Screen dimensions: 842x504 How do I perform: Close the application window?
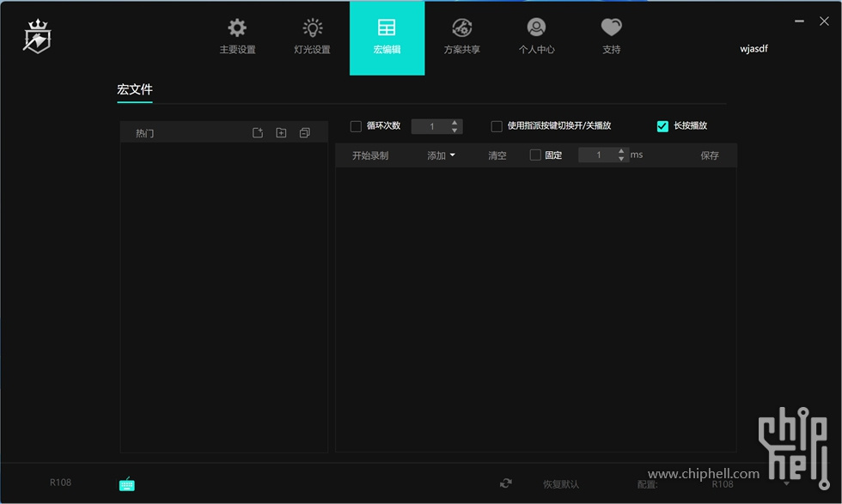click(x=824, y=21)
